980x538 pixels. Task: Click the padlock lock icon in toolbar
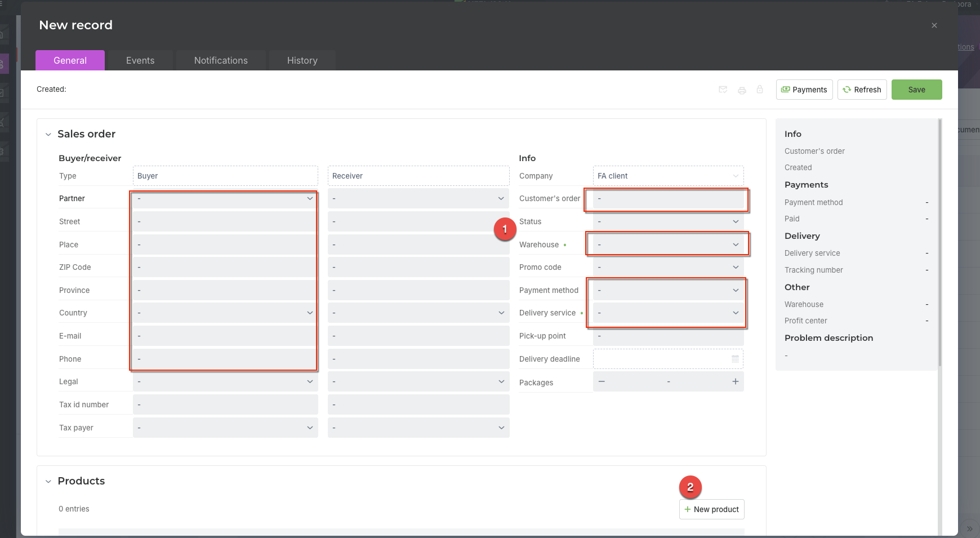pos(760,90)
